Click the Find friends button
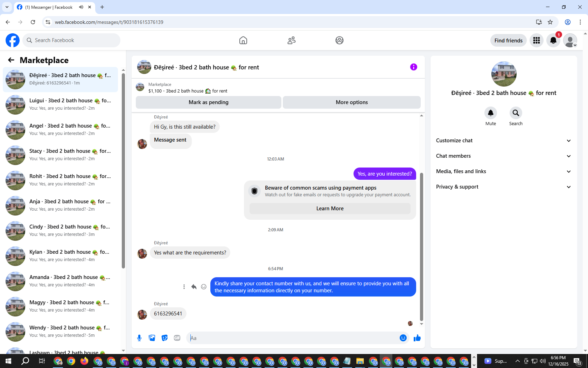 pyautogui.click(x=509, y=40)
